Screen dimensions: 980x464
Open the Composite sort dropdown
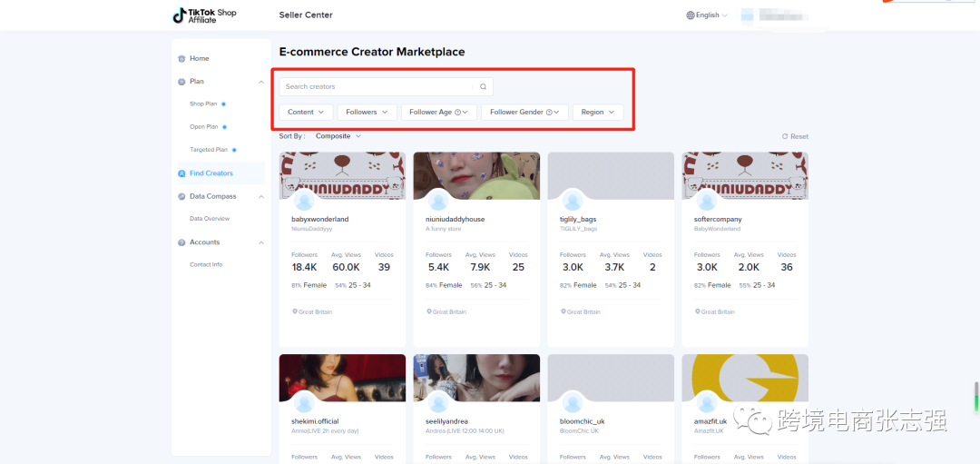tap(338, 136)
